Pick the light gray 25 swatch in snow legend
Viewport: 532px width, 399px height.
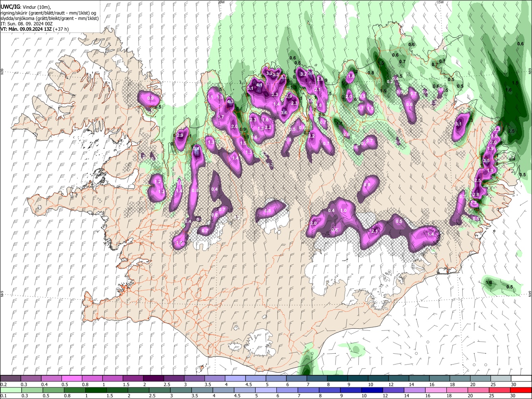point(501,379)
